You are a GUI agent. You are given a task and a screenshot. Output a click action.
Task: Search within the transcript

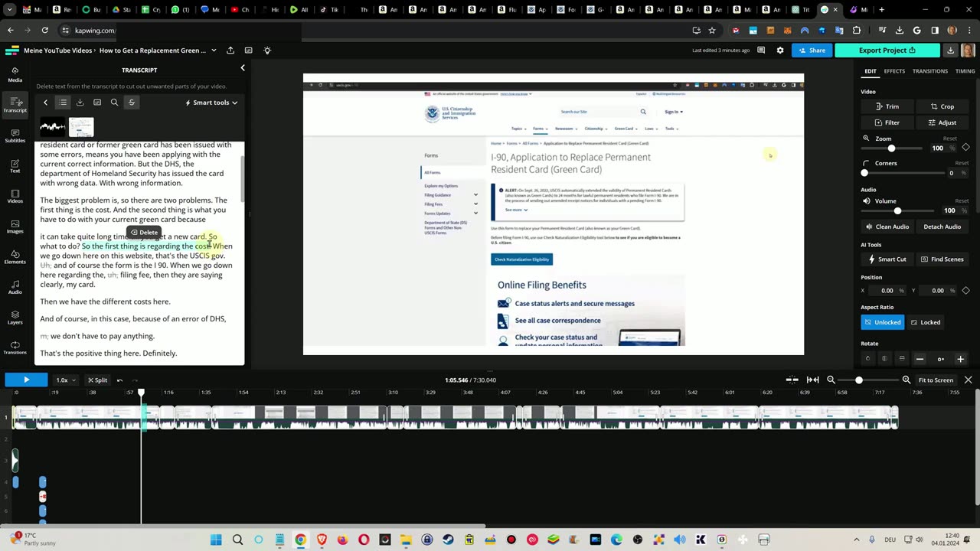114,103
